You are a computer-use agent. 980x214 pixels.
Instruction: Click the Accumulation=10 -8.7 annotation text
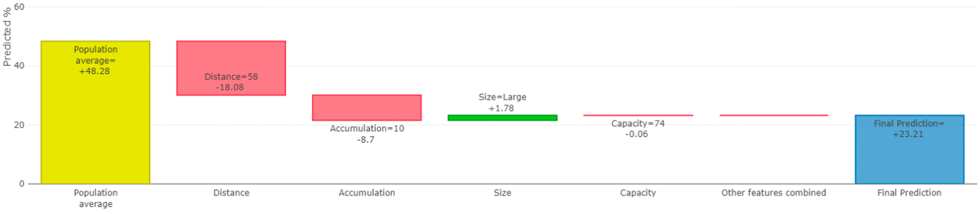coord(367,134)
